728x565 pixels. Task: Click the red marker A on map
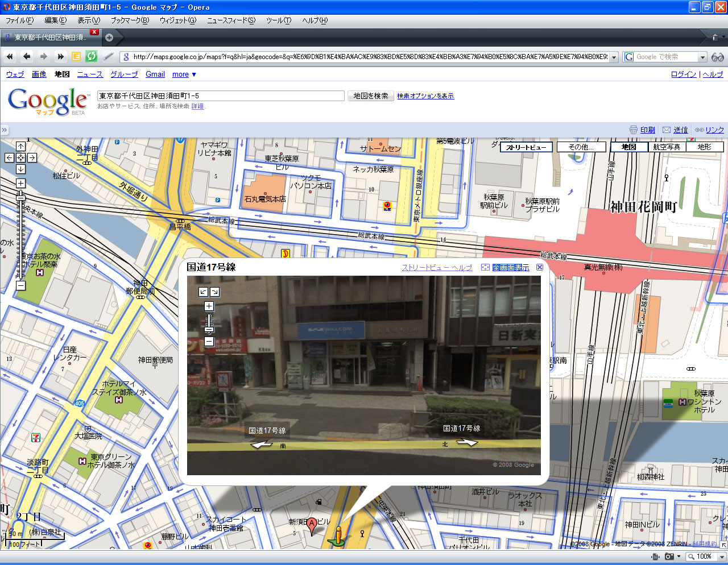[312, 526]
